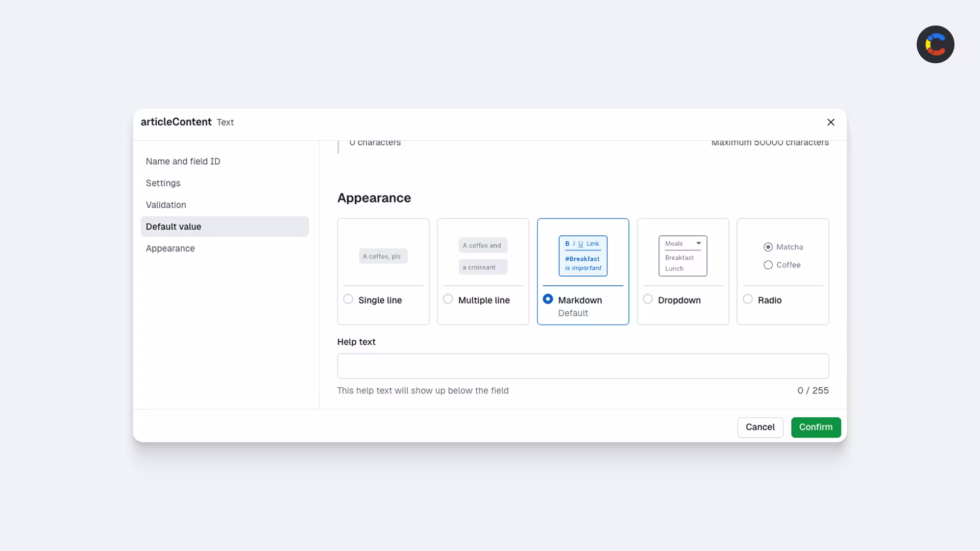980x551 pixels.
Task: Click the Meals dropdown preview thumbnail
Action: pos(683,256)
